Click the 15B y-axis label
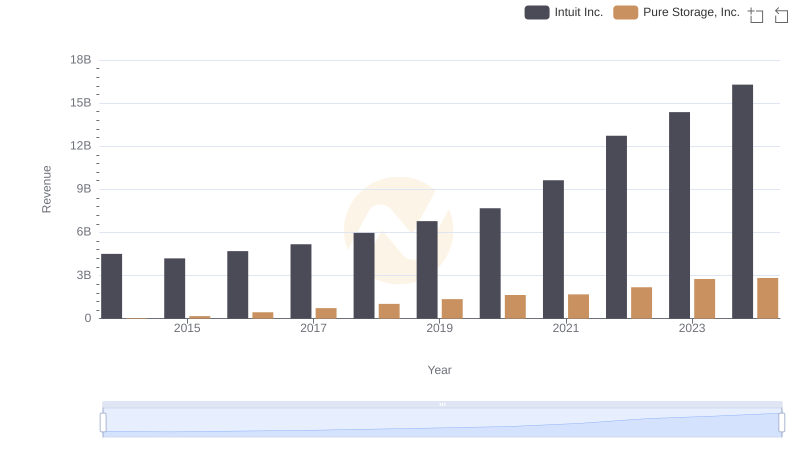Image resolution: width=800 pixels, height=461 pixels. pyautogui.click(x=81, y=103)
